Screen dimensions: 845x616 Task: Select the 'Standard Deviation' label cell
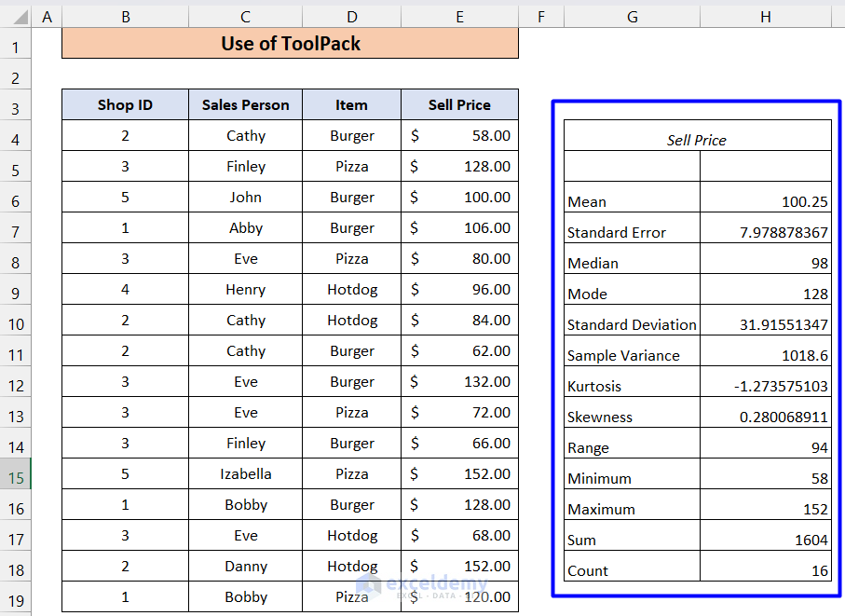tap(632, 324)
